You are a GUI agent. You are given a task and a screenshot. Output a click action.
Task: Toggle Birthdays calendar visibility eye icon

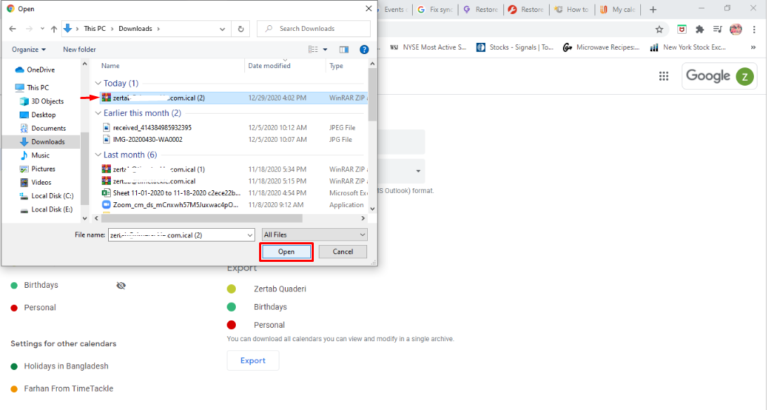(121, 286)
